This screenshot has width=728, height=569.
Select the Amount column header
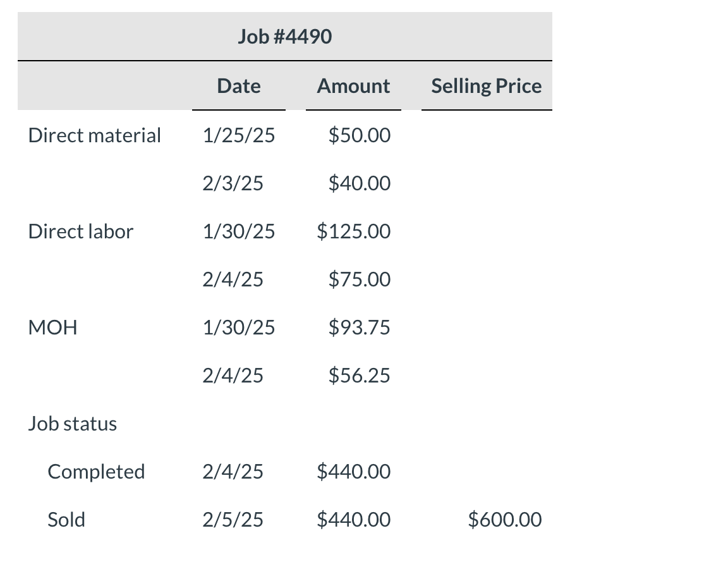353,86
